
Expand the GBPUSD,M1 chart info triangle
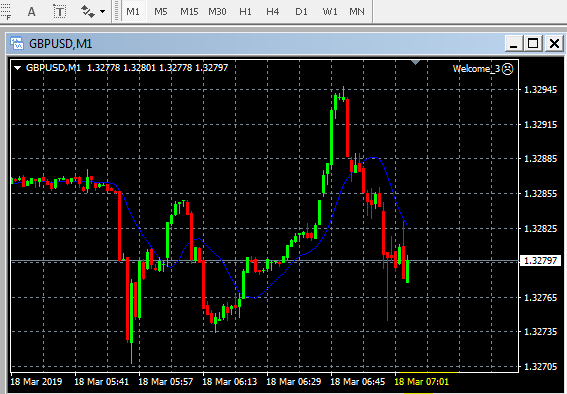(17, 68)
